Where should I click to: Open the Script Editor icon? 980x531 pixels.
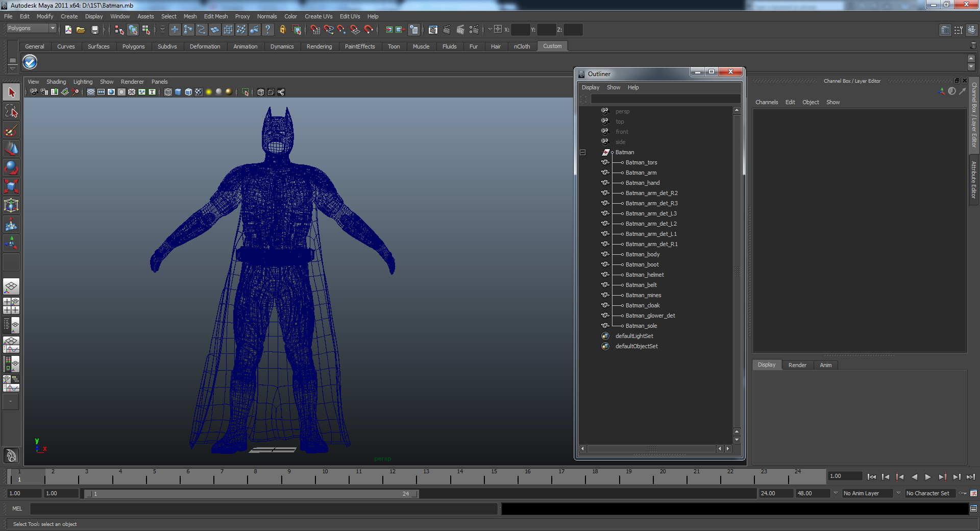[973, 509]
